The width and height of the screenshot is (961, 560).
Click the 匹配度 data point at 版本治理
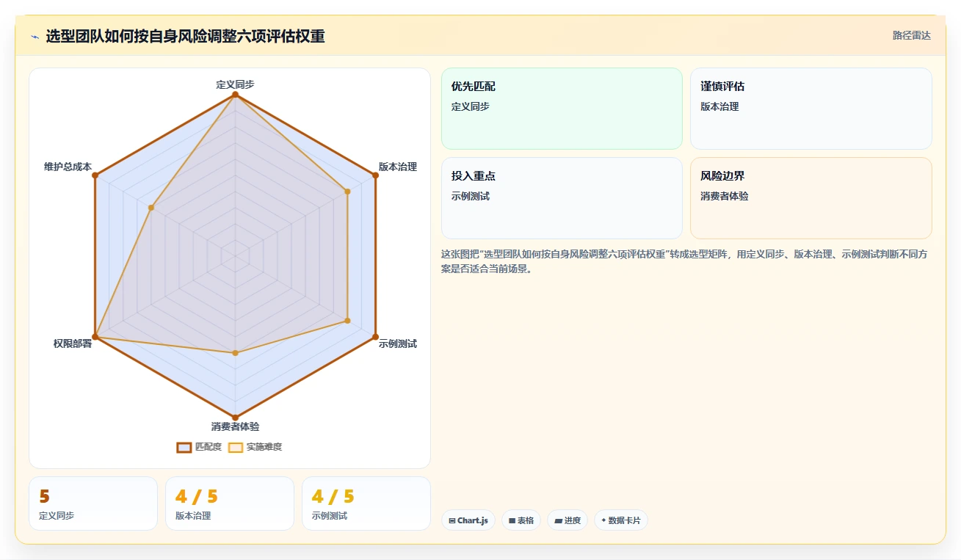(375, 175)
